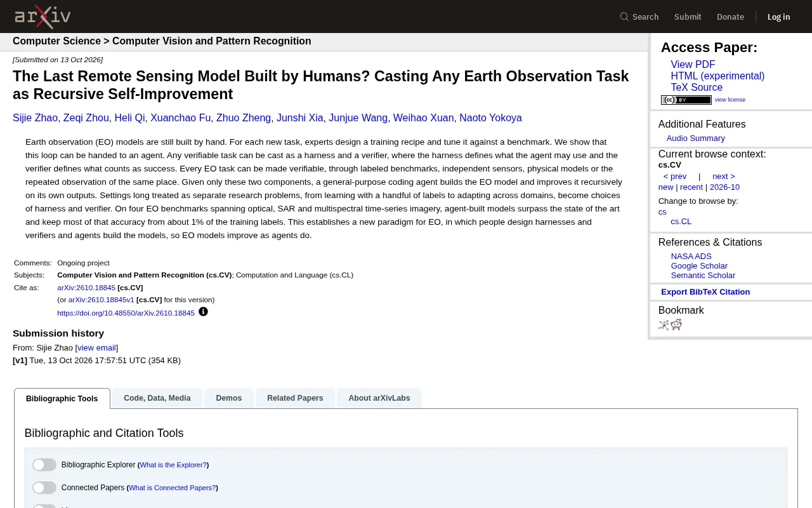The image size is (812, 508).
Task: Click author Naoto Yokoya
Action: [x=490, y=118]
